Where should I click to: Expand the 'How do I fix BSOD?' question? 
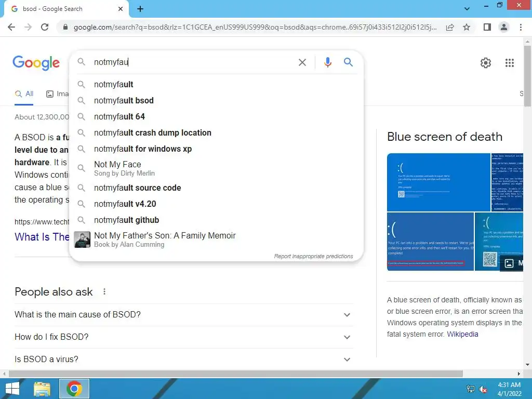click(x=184, y=337)
